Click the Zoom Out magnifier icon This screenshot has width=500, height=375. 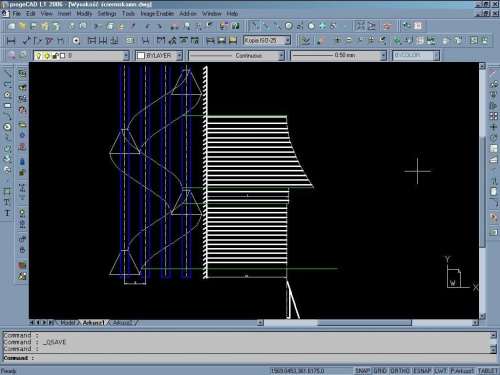tap(348, 41)
